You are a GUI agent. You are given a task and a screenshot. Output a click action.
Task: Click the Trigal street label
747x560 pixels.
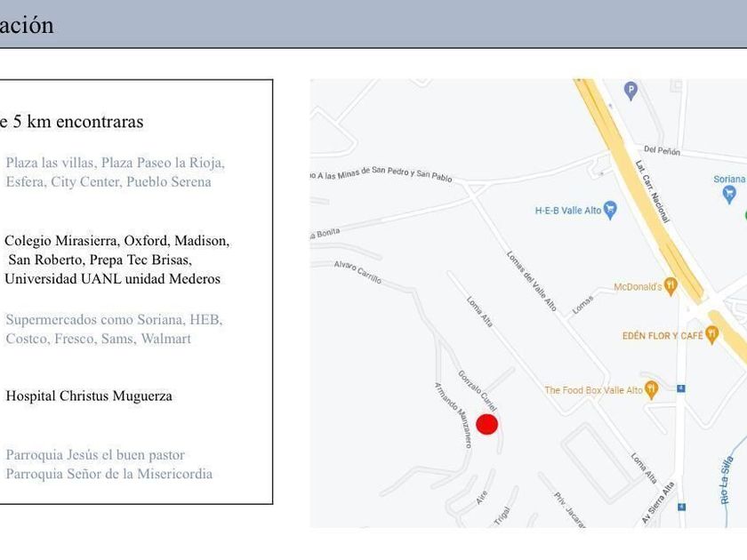502,516
